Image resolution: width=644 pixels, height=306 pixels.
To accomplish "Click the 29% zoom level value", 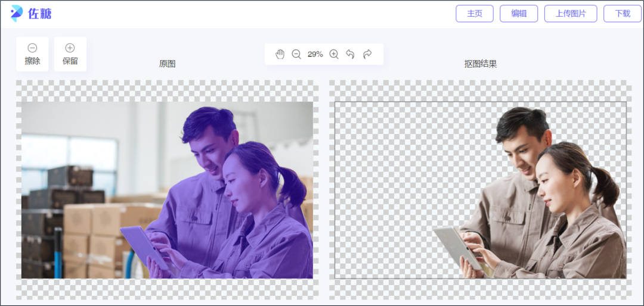I will click(x=315, y=54).
